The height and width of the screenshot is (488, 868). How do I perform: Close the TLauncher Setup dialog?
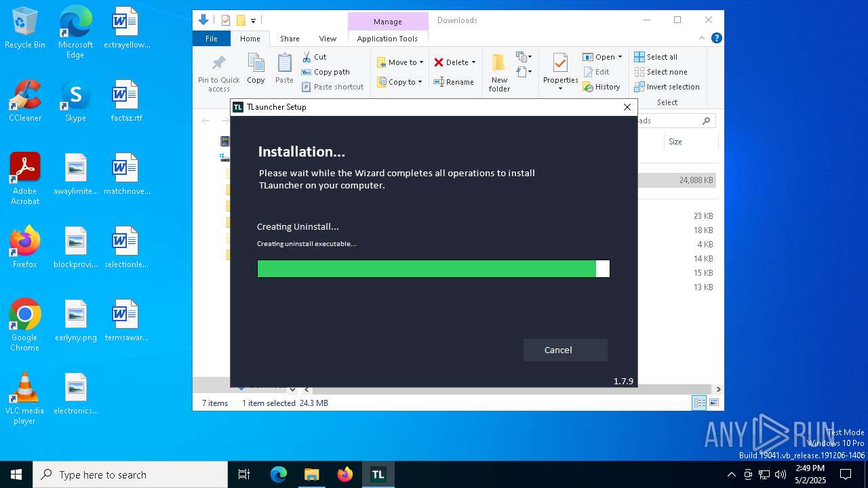click(627, 107)
